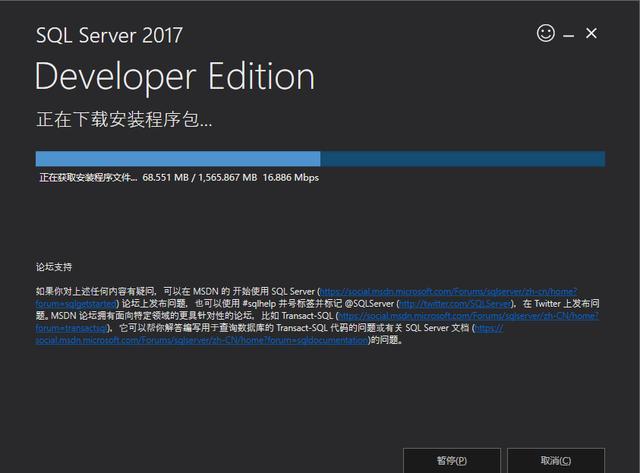Close the SQL Server installer window

[x=591, y=33]
